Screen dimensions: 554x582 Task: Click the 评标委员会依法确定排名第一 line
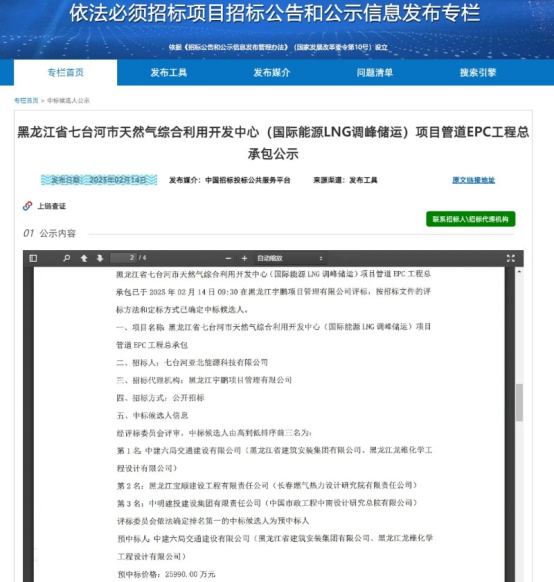click(213, 521)
